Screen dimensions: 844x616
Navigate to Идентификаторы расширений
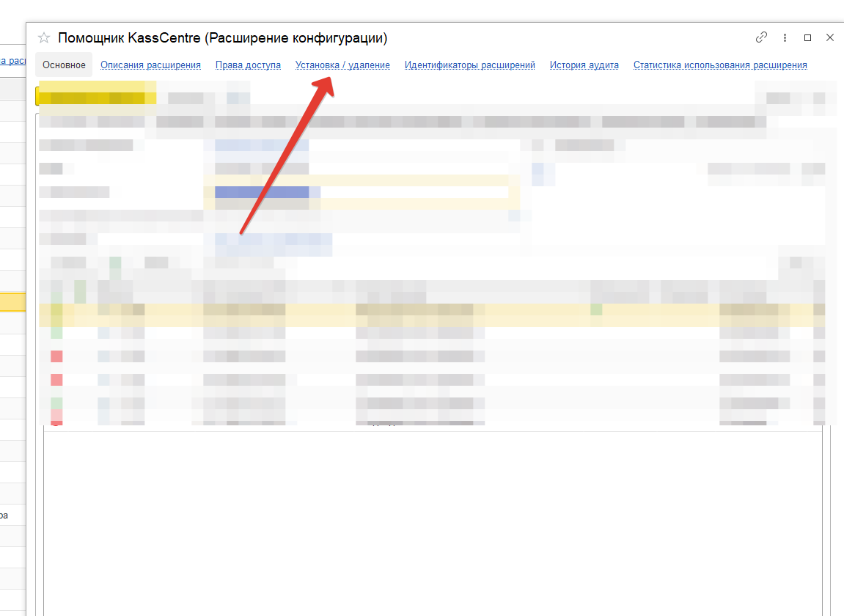tap(469, 65)
